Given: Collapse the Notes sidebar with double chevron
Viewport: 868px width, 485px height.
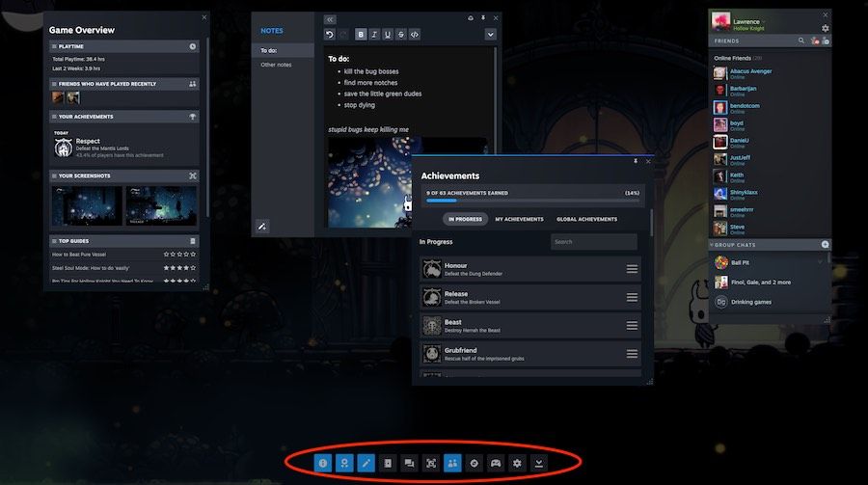Looking at the screenshot, I should (330, 19).
